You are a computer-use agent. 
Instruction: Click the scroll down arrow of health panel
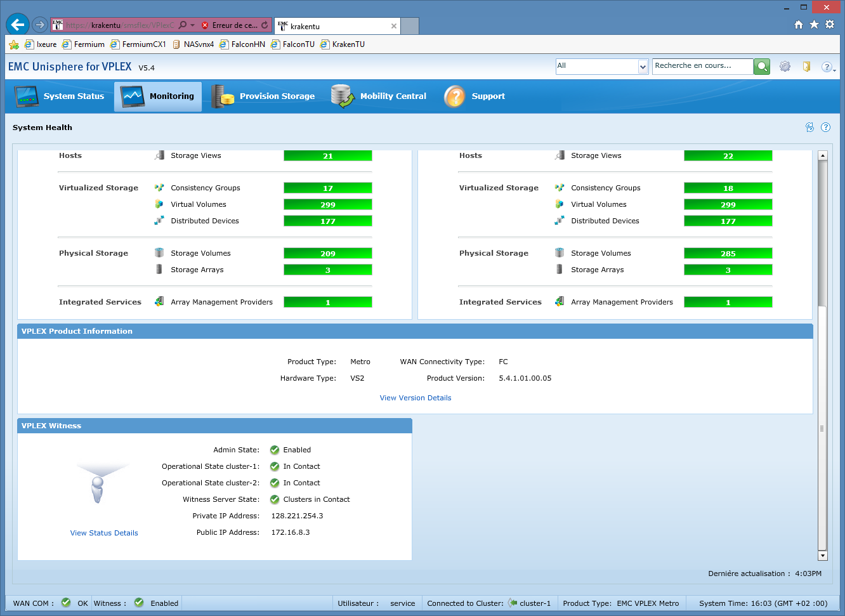point(823,556)
